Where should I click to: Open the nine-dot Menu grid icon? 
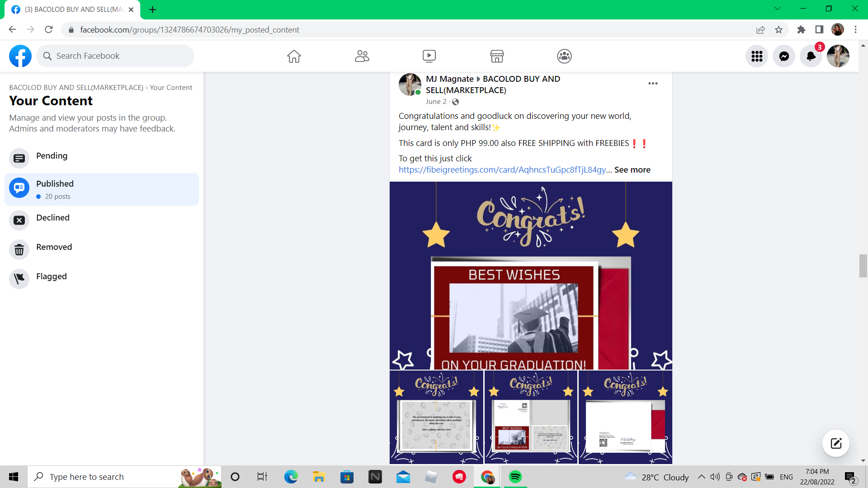[x=757, y=56]
